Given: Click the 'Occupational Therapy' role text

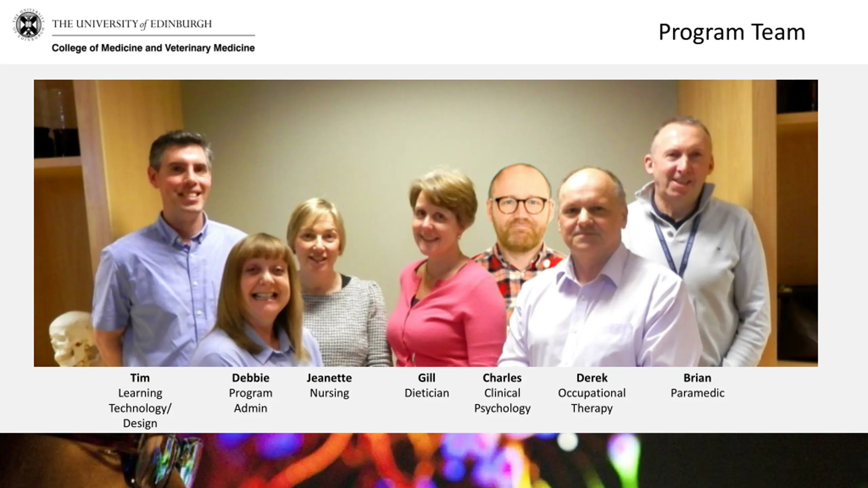Looking at the screenshot, I should click(592, 401).
